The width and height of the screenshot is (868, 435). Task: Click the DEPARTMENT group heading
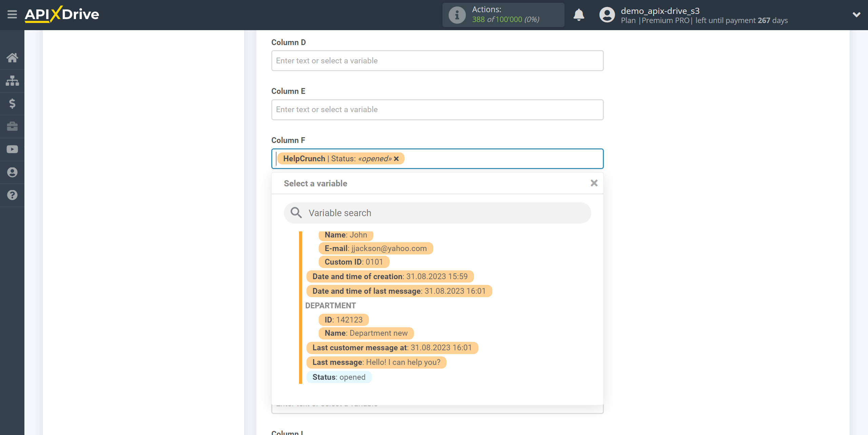[x=330, y=306]
